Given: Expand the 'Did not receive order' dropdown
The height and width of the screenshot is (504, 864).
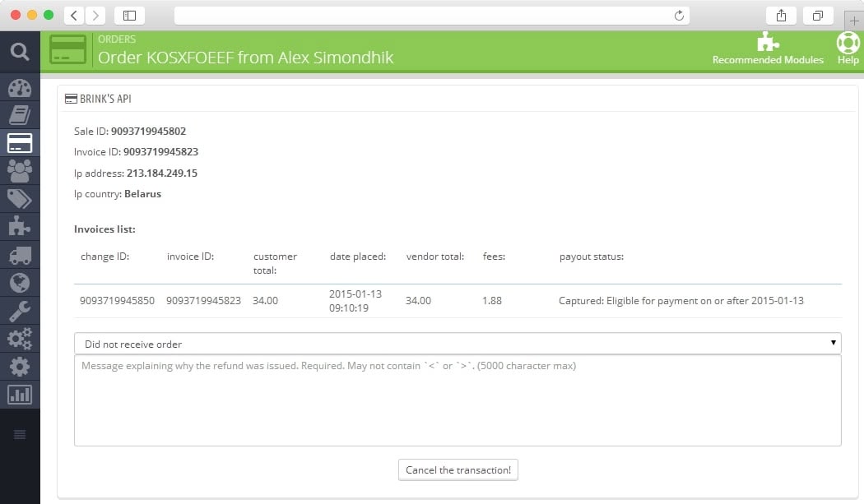Looking at the screenshot, I should (x=458, y=344).
